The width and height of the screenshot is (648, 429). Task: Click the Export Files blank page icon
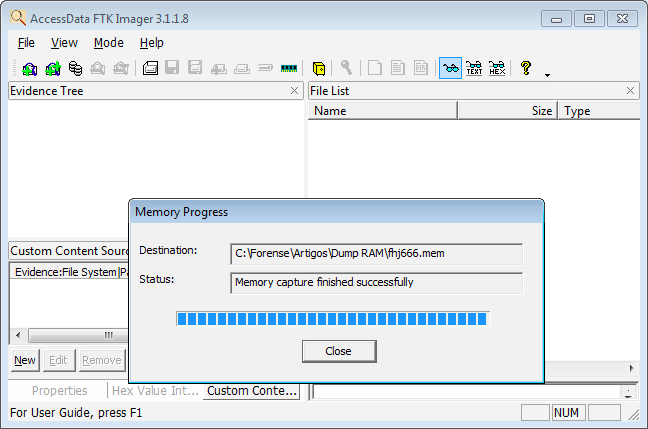pyautogui.click(x=374, y=68)
